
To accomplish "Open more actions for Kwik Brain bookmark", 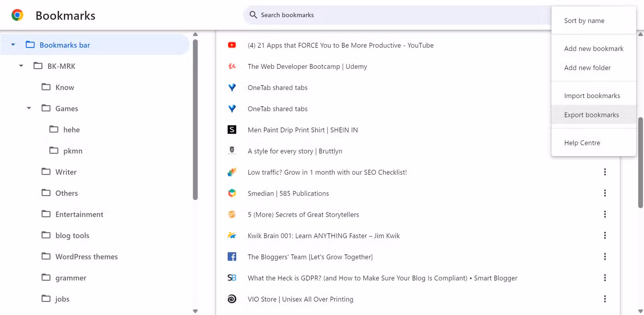I will pyautogui.click(x=605, y=235).
